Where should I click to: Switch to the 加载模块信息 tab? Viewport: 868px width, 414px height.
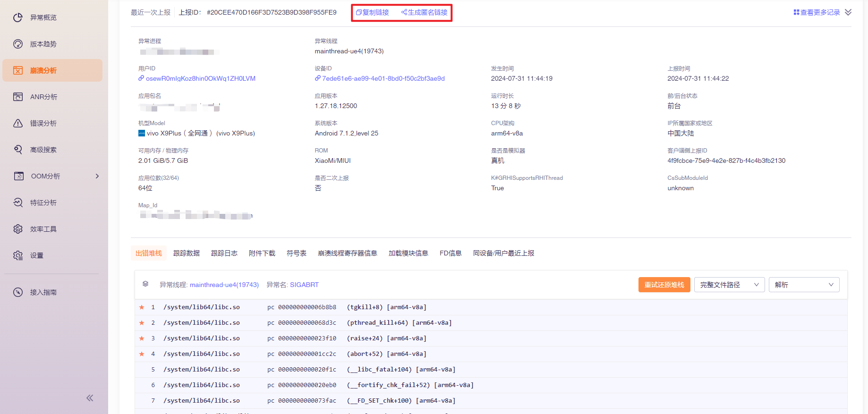point(408,253)
